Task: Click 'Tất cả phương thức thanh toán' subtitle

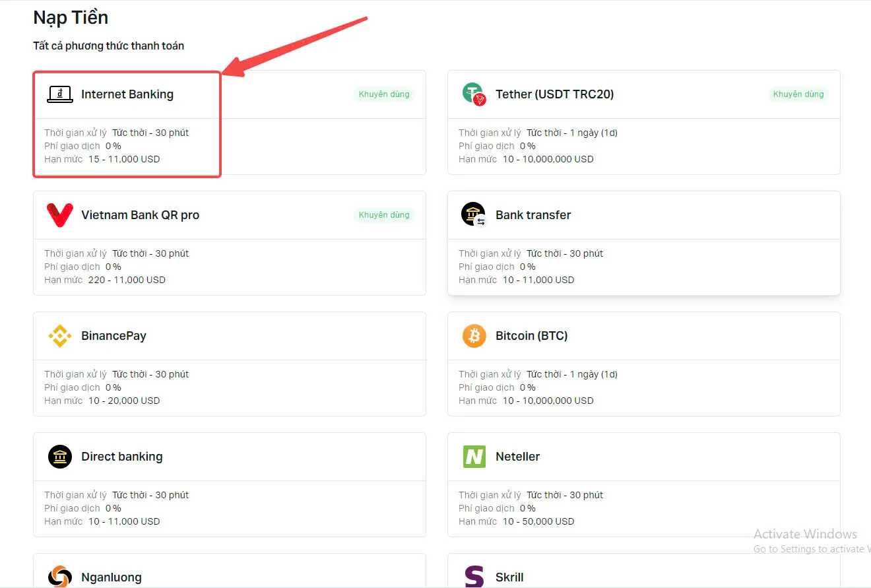Action: pos(109,46)
